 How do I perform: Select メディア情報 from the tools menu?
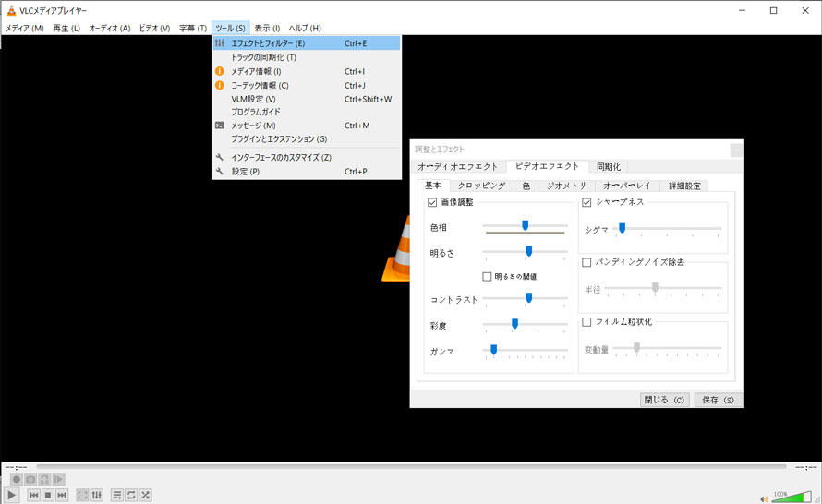256,71
